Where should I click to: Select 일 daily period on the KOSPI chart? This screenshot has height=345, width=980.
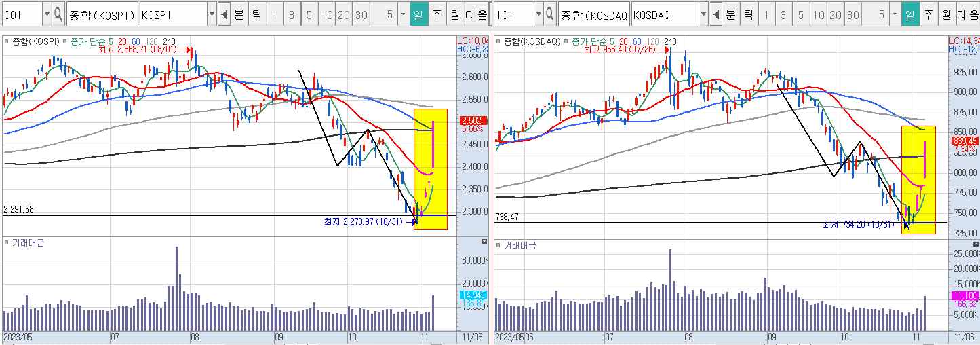pos(418,14)
